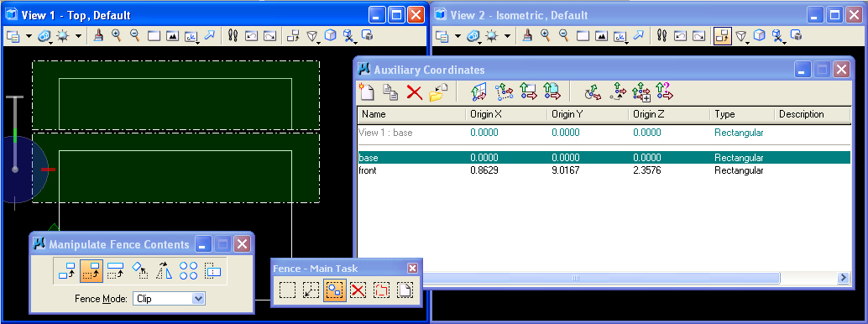Open Fence Mode dropdown showing Clip
The width and height of the screenshot is (868, 324).
168,299
